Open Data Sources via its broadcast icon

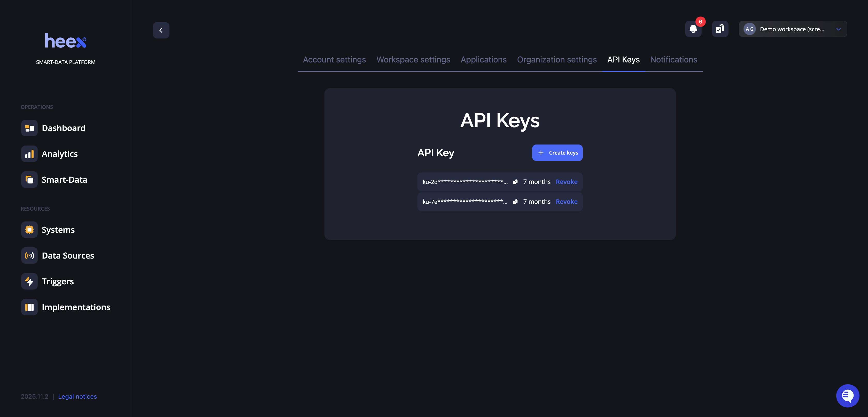[29, 255]
